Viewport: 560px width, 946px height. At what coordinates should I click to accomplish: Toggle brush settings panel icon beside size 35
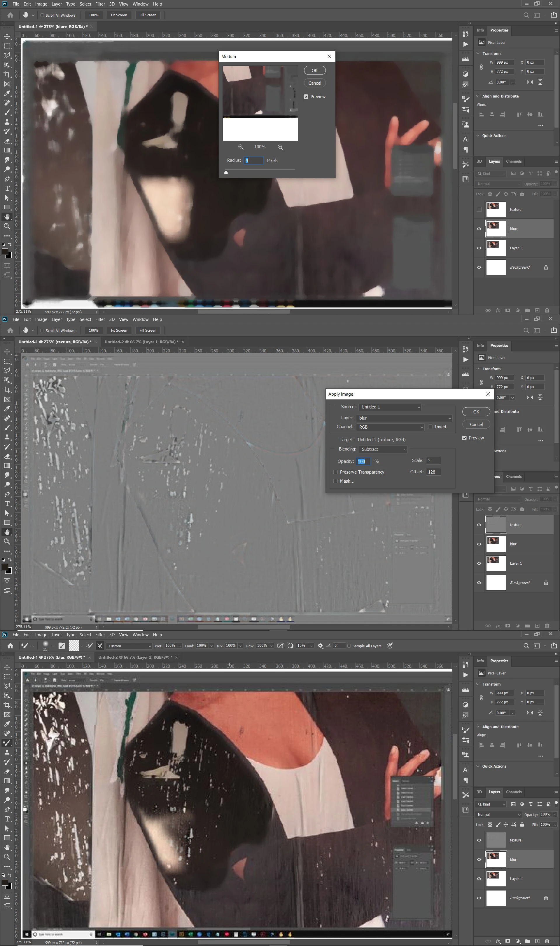[62, 646]
